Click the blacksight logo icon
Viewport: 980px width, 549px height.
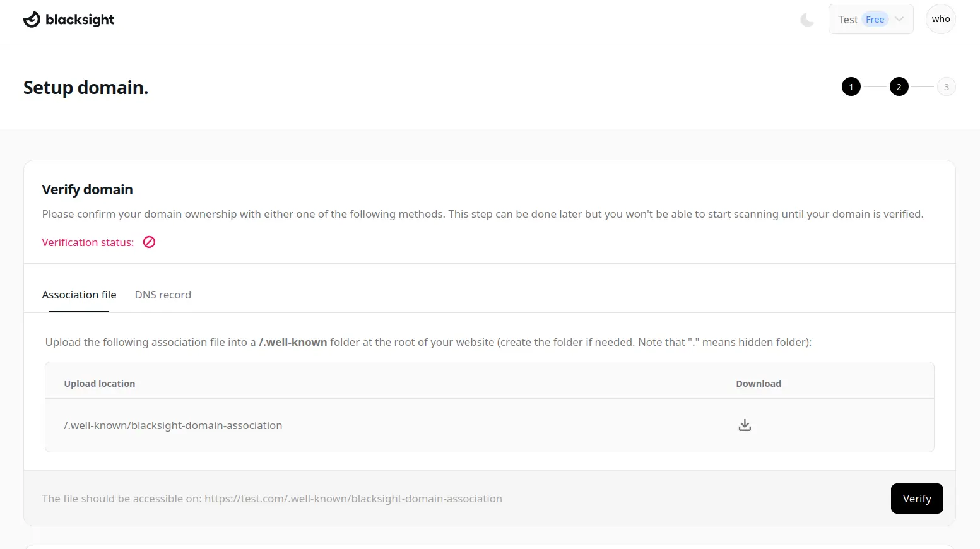(x=32, y=20)
